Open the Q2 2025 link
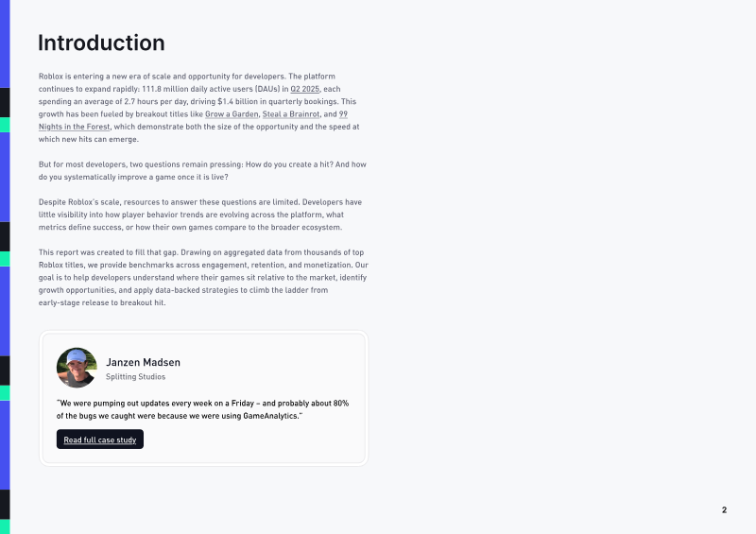Viewport: 756px width, 534px height. pyautogui.click(x=304, y=89)
